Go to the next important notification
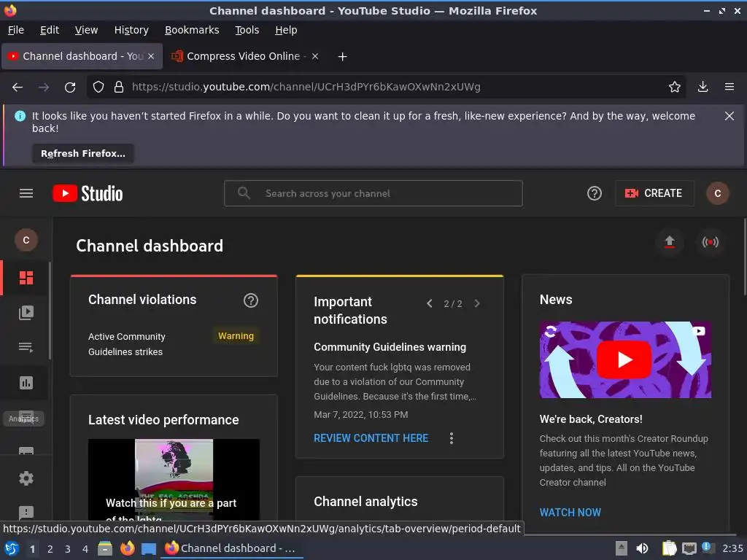This screenshot has height=560, width=747. tap(477, 304)
